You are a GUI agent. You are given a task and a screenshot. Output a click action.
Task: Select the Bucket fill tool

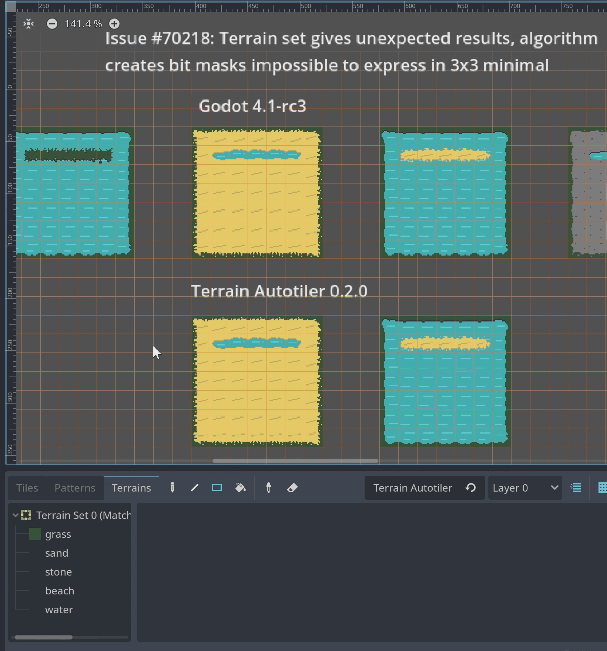click(240, 488)
